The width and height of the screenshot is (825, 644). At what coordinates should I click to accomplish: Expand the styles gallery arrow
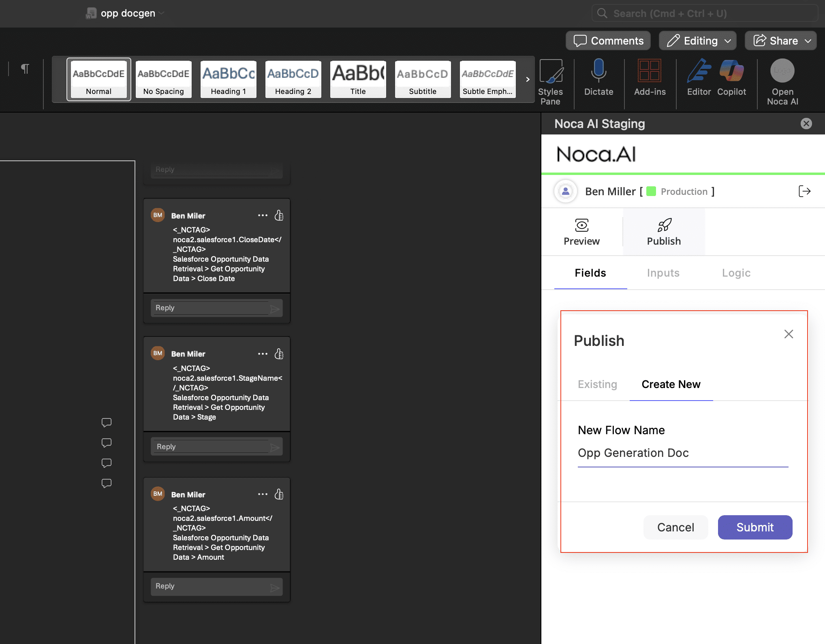coord(528,79)
